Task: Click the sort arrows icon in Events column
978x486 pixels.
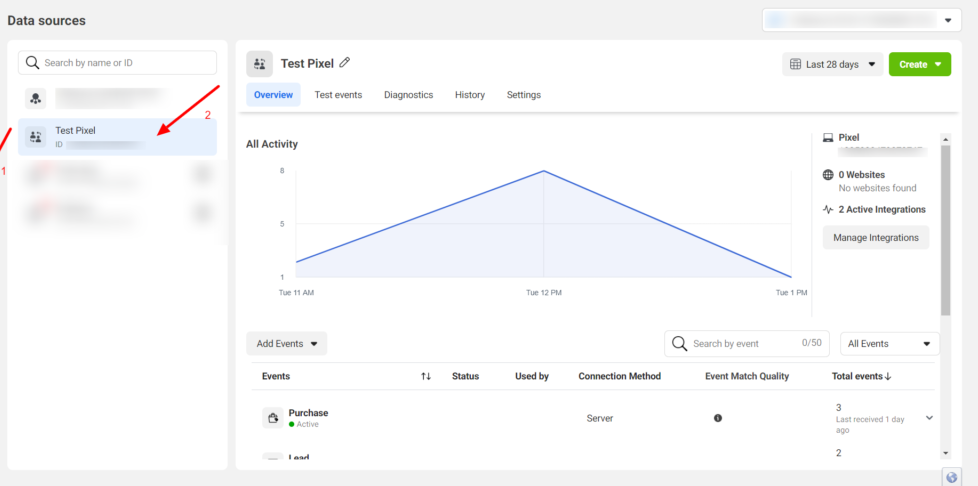Action: point(426,376)
